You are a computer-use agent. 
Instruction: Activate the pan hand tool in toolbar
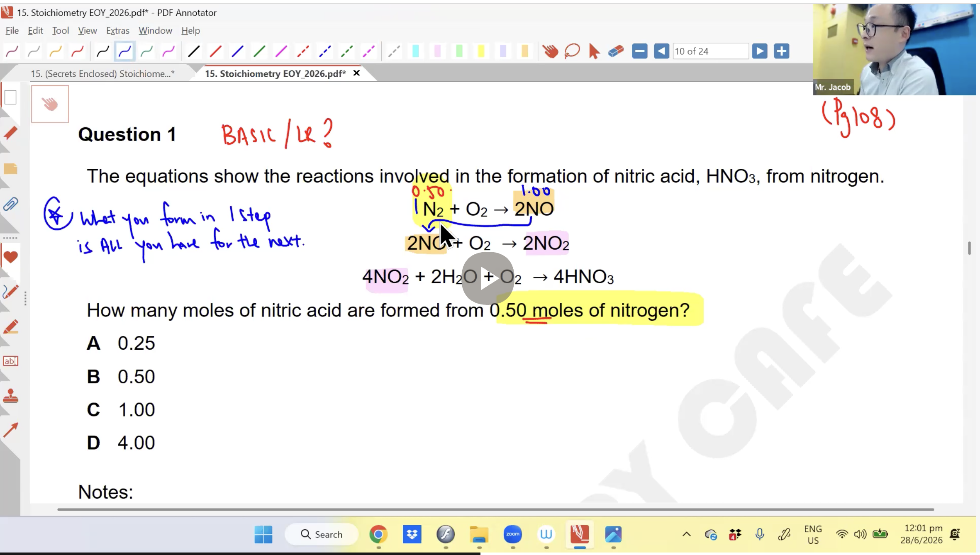(550, 51)
